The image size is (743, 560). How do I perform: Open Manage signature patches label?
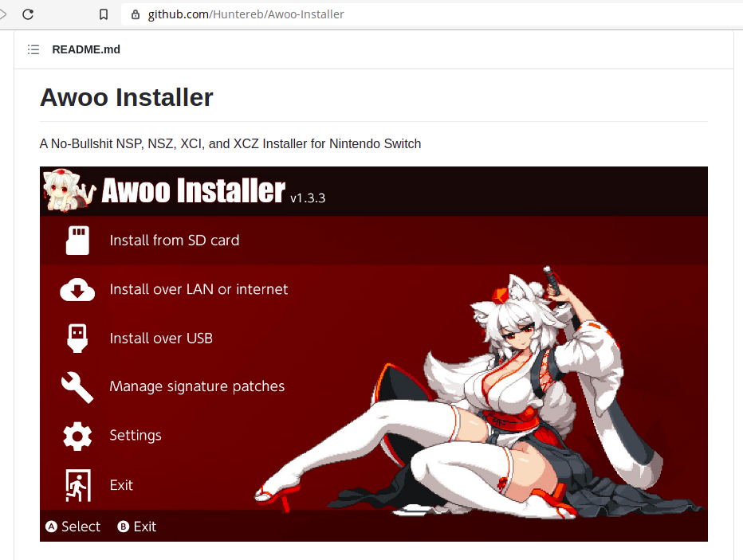pyautogui.click(x=197, y=386)
